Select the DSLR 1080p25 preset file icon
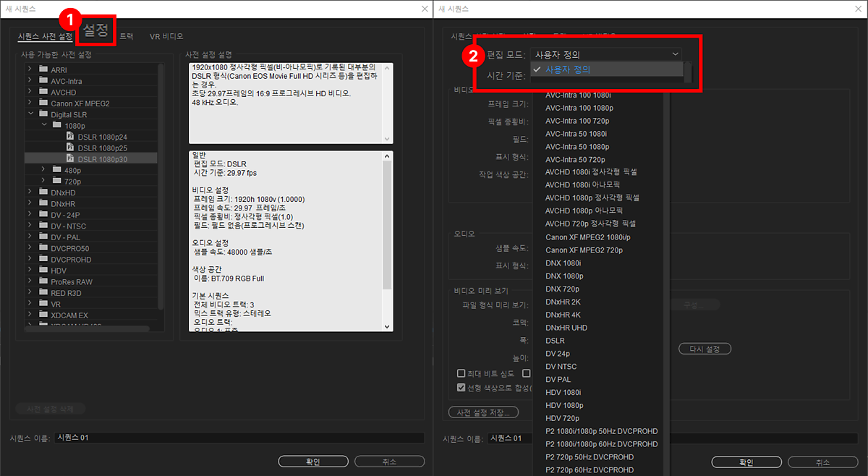 coord(70,148)
